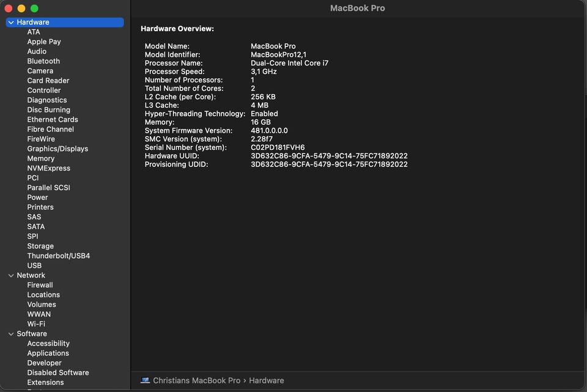Show Storage information
The image size is (587, 392).
[x=40, y=246]
